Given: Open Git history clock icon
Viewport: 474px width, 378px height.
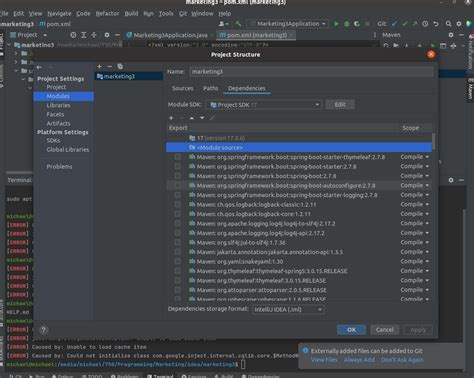Looking at the screenshot, I should point(425,24).
